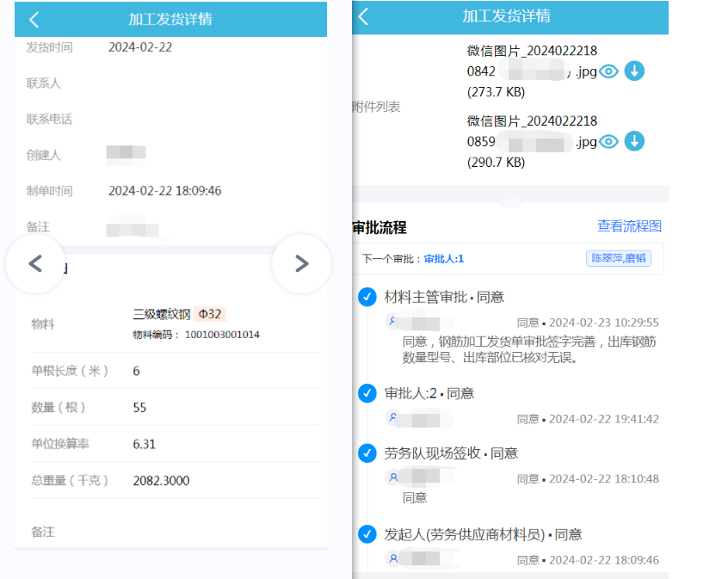The image size is (728, 579).
Task: Click the check mark beside 材料主管审批
Action: click(x=367, y=297)
